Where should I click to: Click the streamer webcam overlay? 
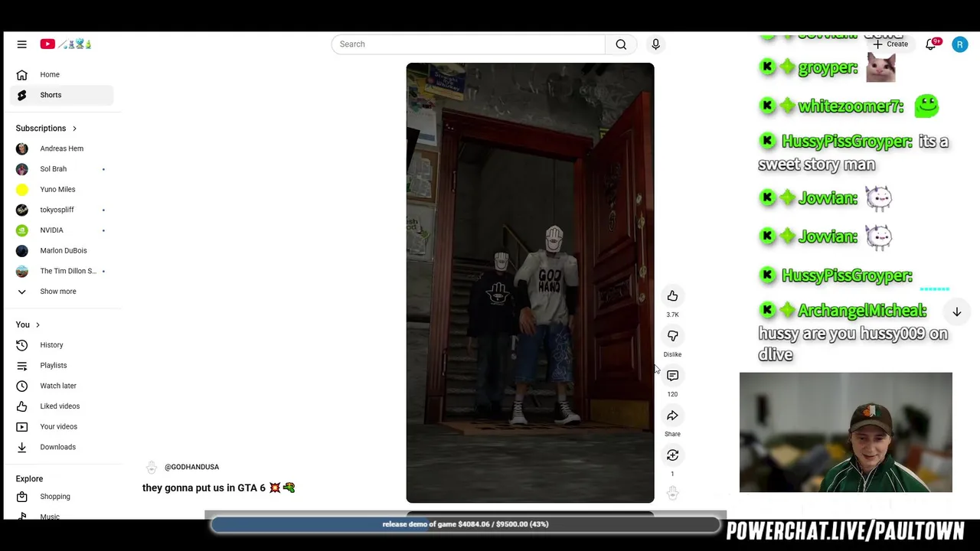[846, 432]
